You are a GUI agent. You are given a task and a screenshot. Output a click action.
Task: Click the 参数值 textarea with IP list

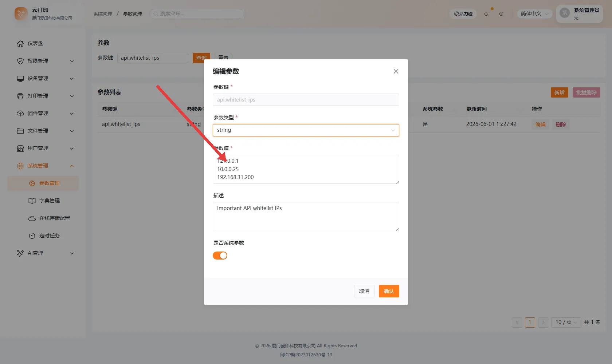click(x=306, y=169)
